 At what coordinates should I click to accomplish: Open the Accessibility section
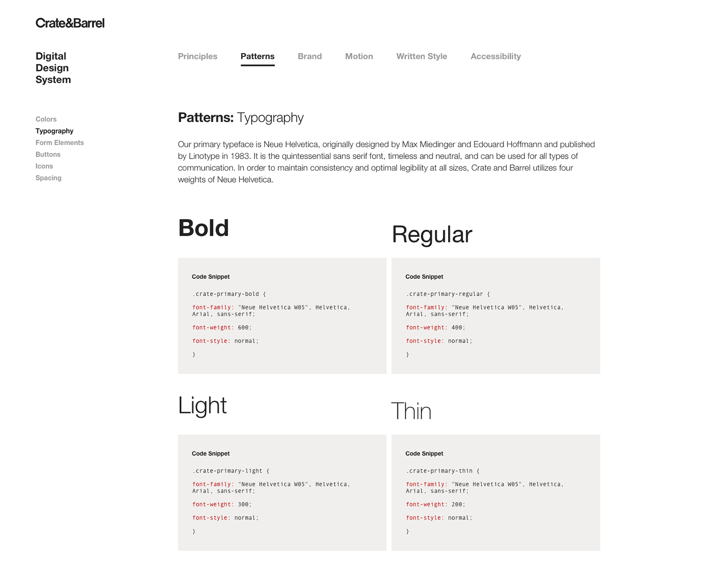point(495,56)
